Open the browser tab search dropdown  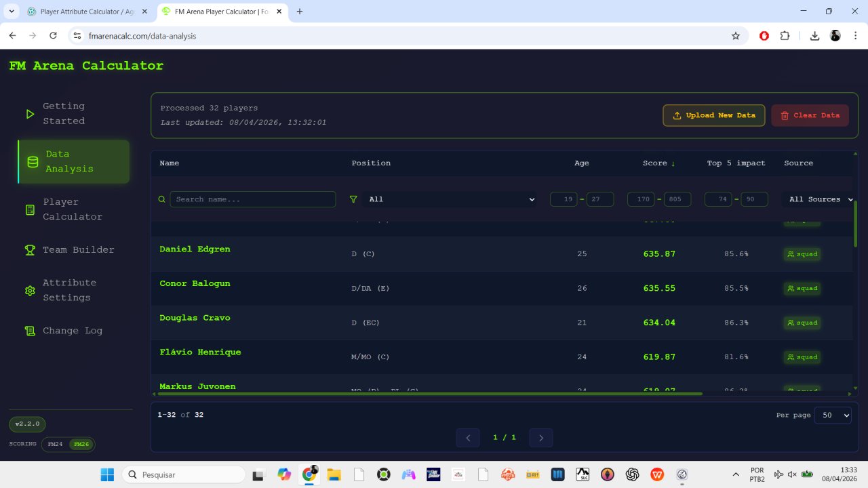[12, 12]
